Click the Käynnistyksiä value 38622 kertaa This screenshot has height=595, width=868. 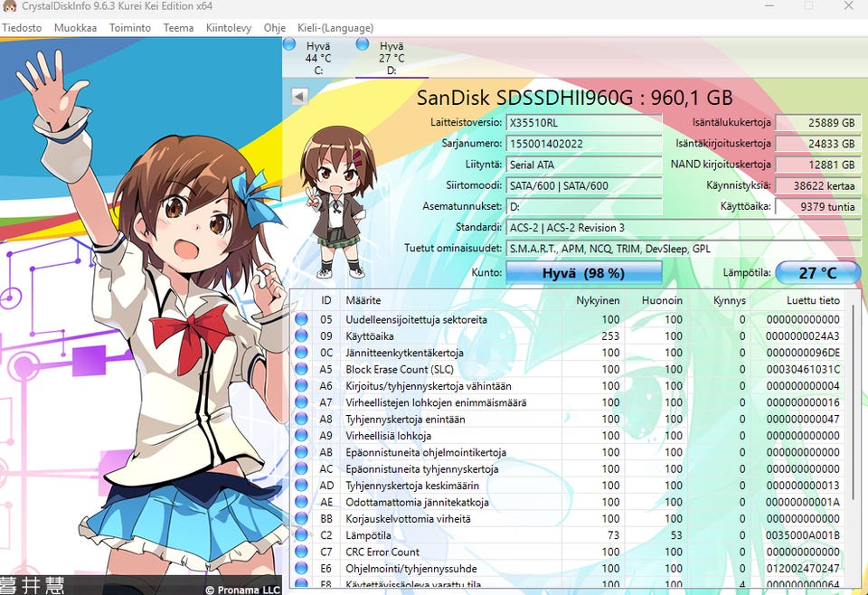point(818,186)
